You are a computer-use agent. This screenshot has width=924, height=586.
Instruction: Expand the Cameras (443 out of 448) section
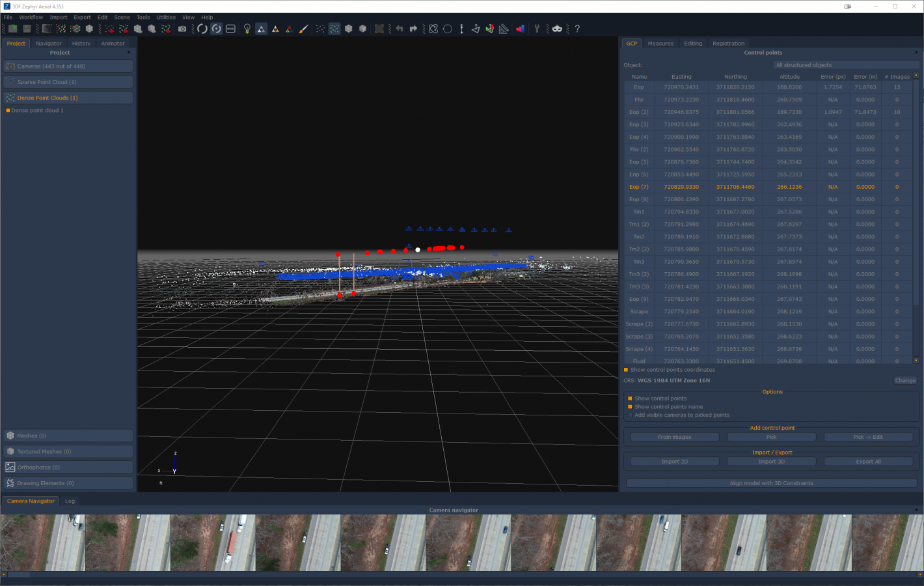(68, 66)
